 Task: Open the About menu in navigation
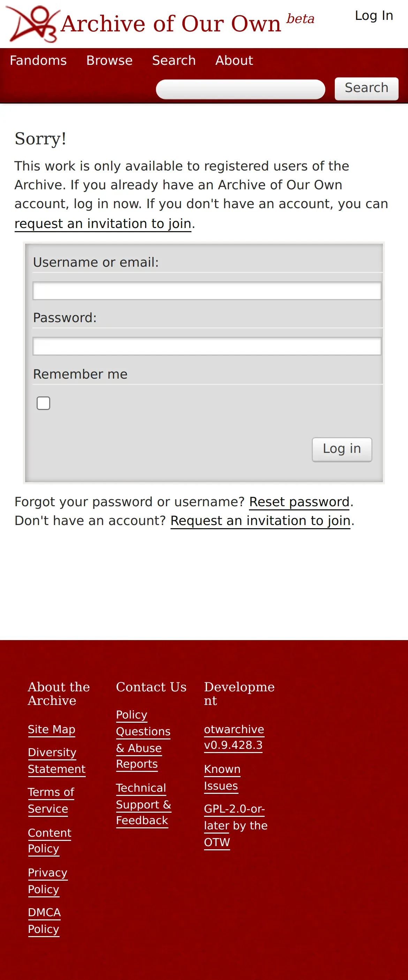234,61
